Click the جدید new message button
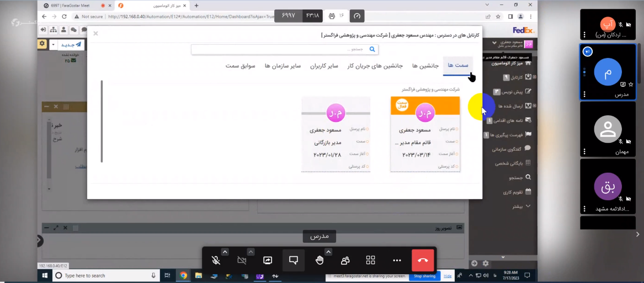The image size is (644, 283). click(71, 44)
